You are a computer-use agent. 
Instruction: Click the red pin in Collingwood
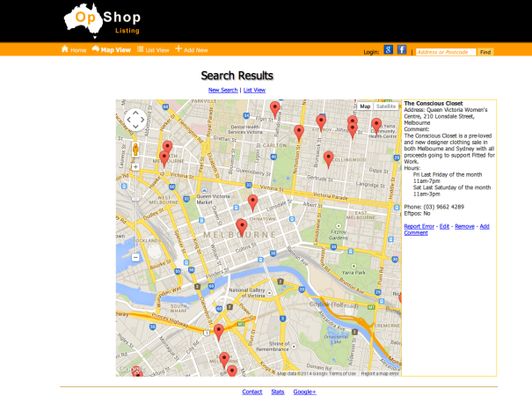329,158
